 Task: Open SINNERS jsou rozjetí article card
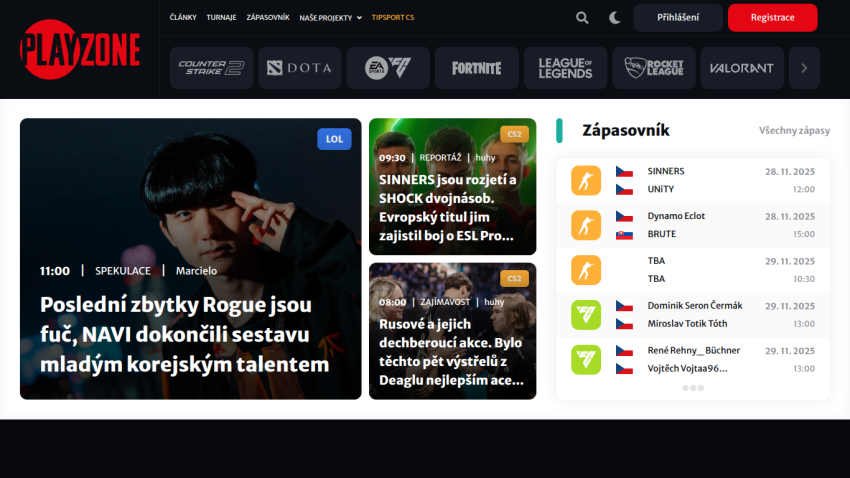453,186
